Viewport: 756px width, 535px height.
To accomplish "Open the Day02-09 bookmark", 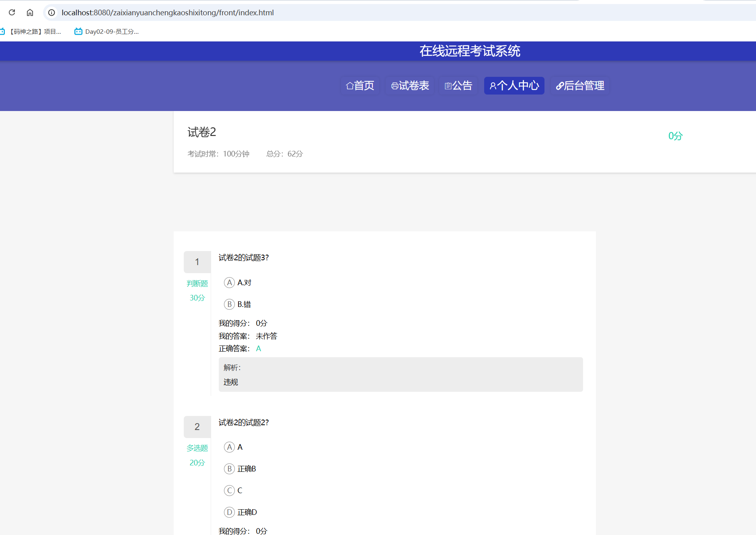I will [x=107, y=32].
